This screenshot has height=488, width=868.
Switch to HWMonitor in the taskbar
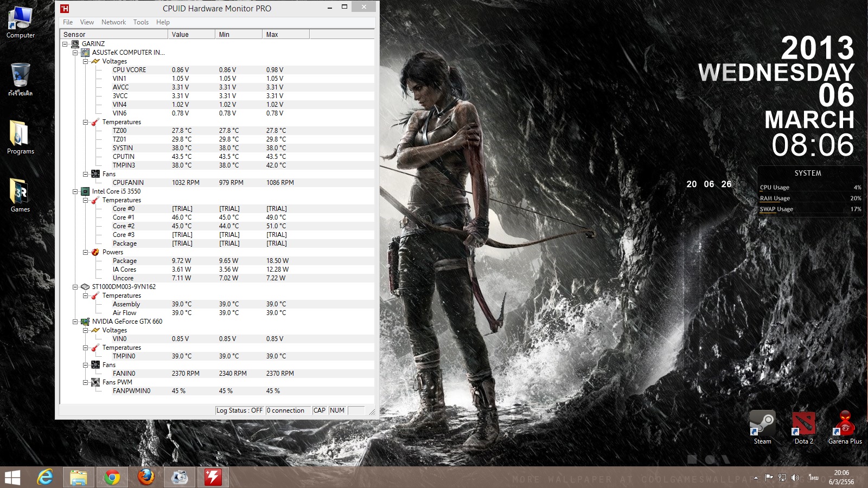[x=213, y=478]
